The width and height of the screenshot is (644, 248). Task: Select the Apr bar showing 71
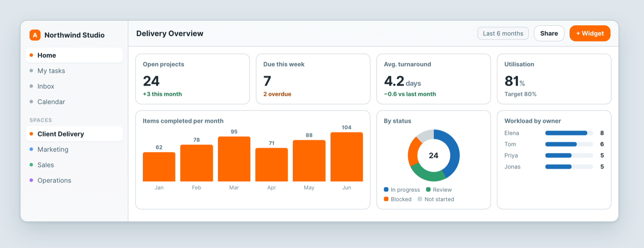coord(272,165)
